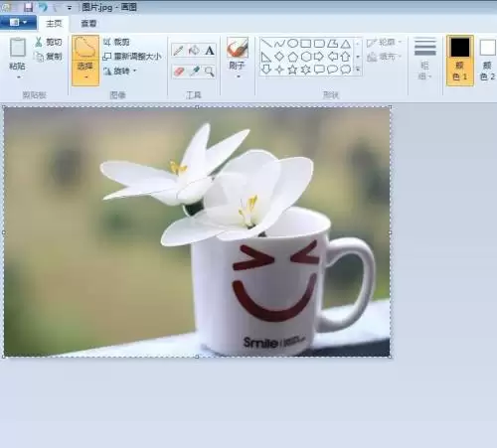497x448 pixels.
Task: Expand the Select tool dropdown
Action: click(85, 77)
